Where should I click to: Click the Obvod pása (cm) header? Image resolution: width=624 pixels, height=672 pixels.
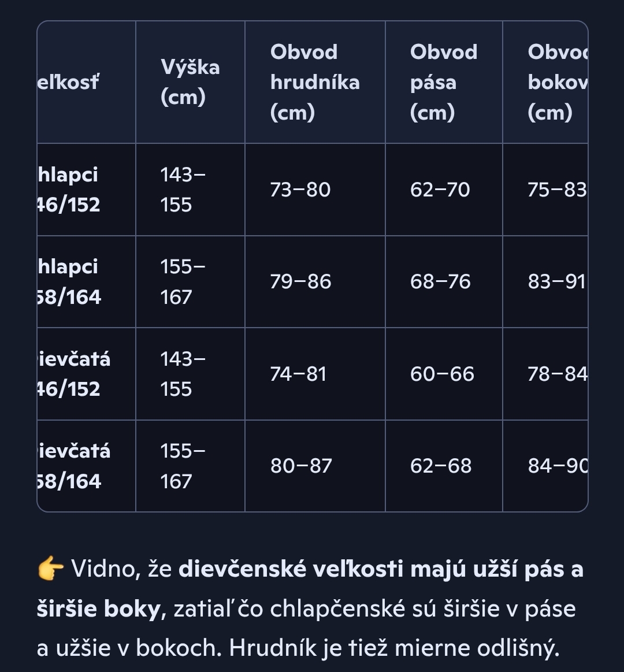coord(443,82)
